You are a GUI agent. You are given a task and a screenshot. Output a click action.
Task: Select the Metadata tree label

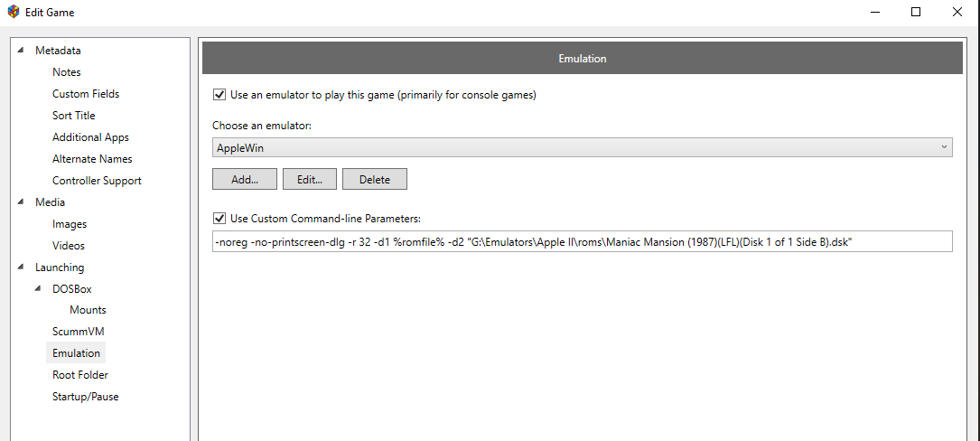tap(58, 51)
